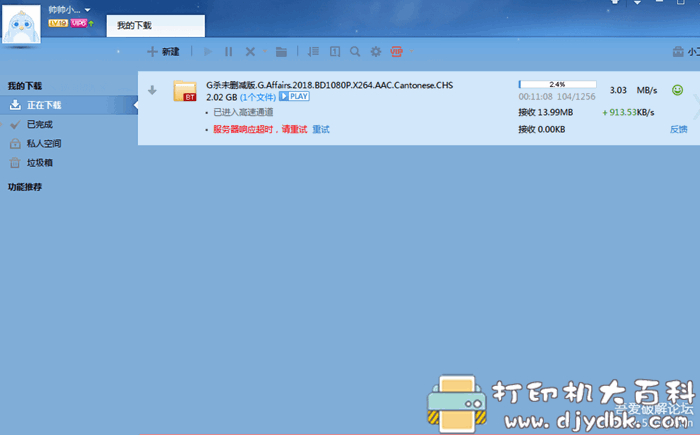Click the green smiley status icon
700x435 pixels.
click(677, 90)
